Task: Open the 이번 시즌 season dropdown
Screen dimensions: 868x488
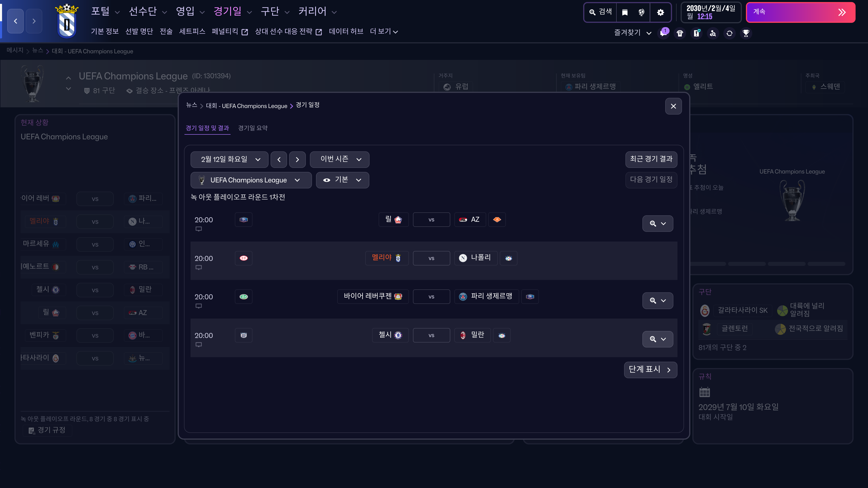Action: pos(339,159)
